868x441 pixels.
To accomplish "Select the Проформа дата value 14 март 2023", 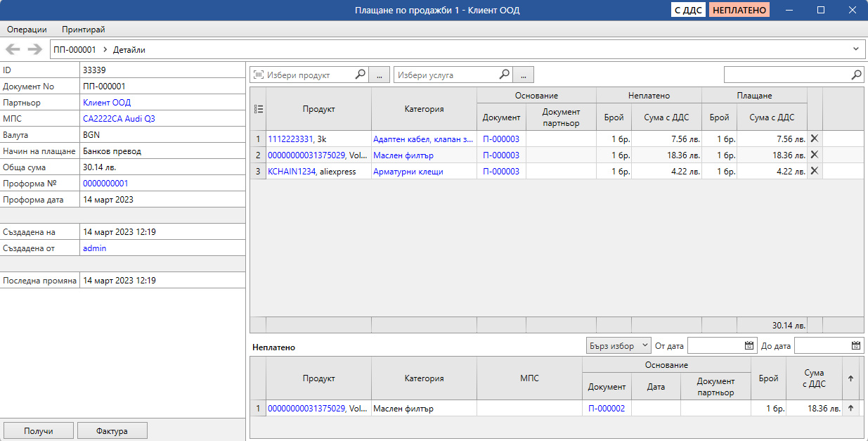I will 108,200.
